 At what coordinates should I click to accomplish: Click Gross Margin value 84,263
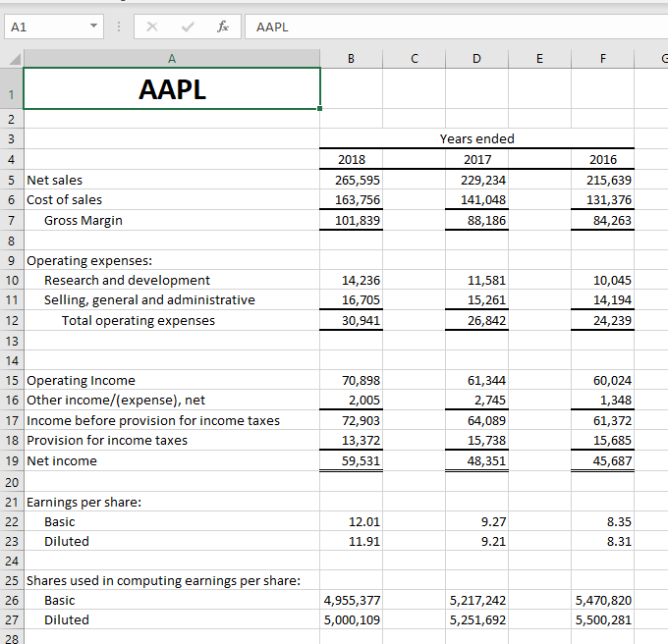(602, 220)
